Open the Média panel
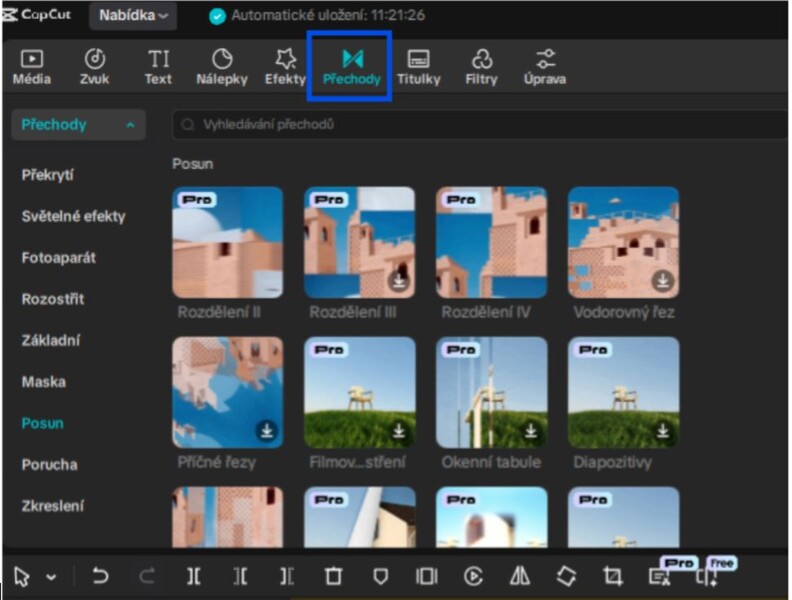This screenshot has height=600, width=792. click(x=31, y=66)
